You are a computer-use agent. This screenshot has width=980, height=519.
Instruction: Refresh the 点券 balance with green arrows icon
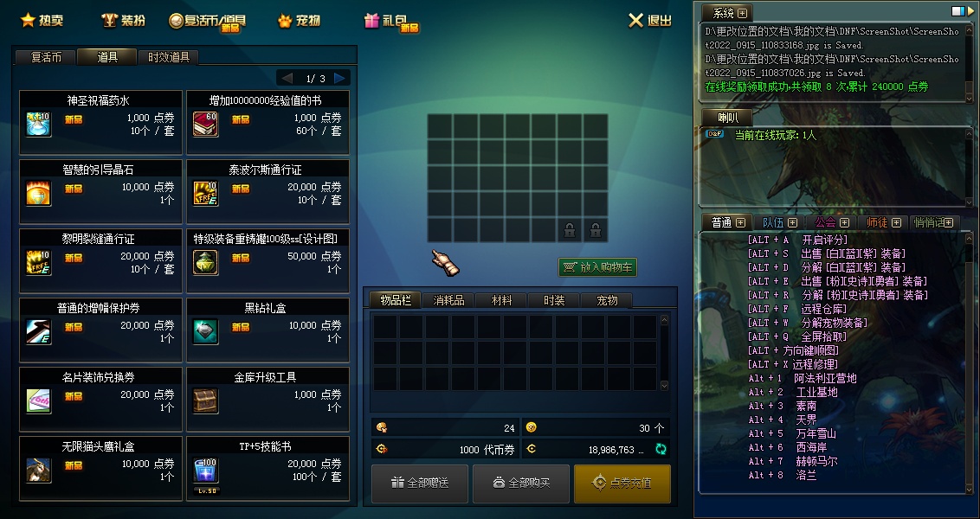[661, 448]
